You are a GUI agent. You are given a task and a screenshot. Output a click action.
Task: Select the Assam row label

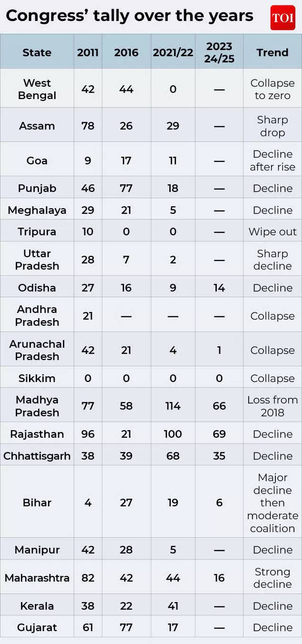coord(37,126)
